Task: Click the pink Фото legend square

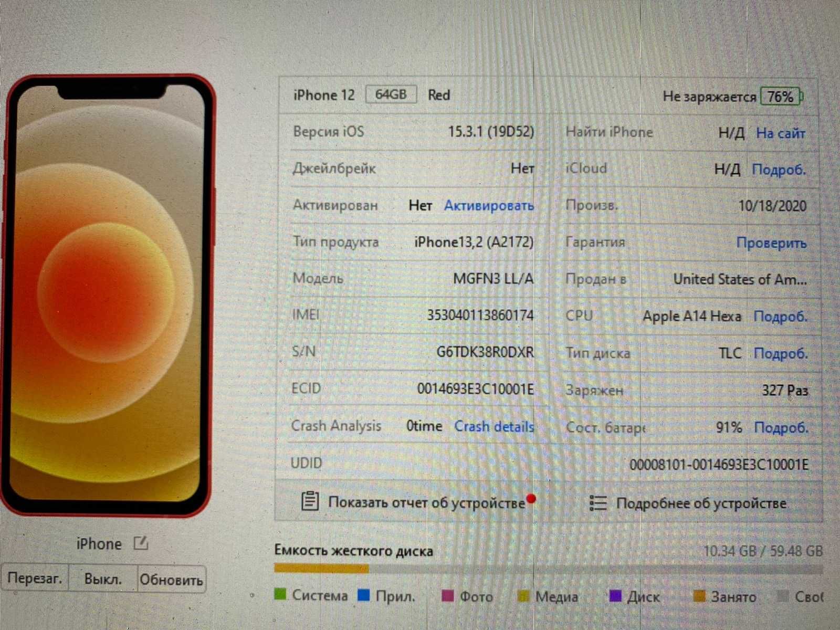Action: click(x=447, y=596)
